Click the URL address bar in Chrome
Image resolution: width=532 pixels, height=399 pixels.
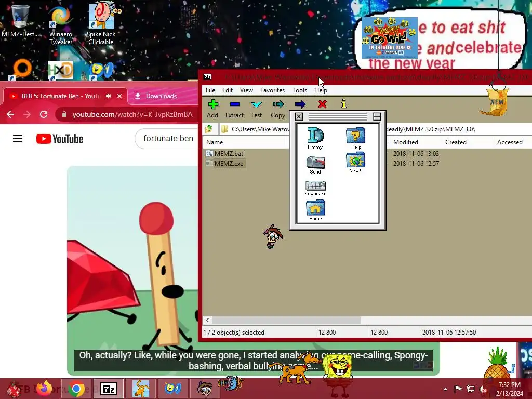click(x=127, y=115)
